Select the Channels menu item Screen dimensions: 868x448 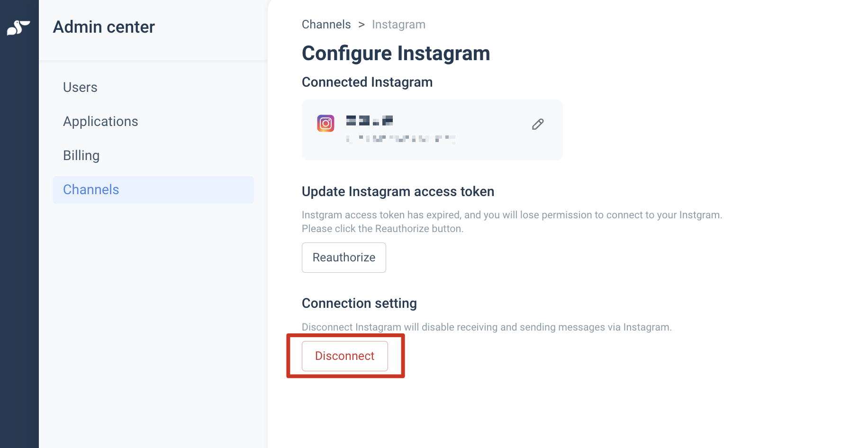[x=153, y=190]
